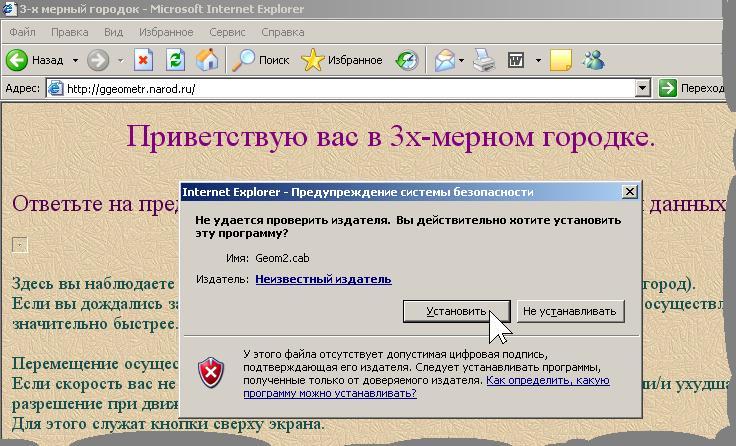Open the Файл menu
736x446 pixels.
[22, 32]
